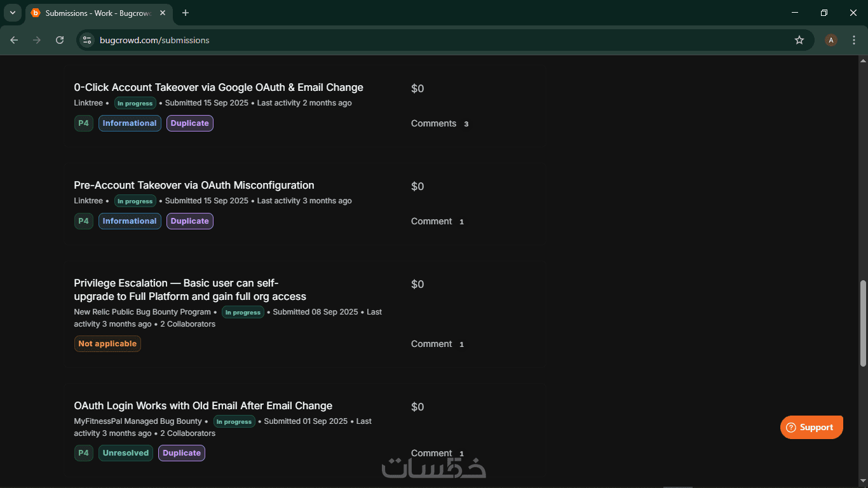The image size is (868, 488).
Task: Click the address bar showing bugcrowd.com/submissions
Action: [445, 40]
